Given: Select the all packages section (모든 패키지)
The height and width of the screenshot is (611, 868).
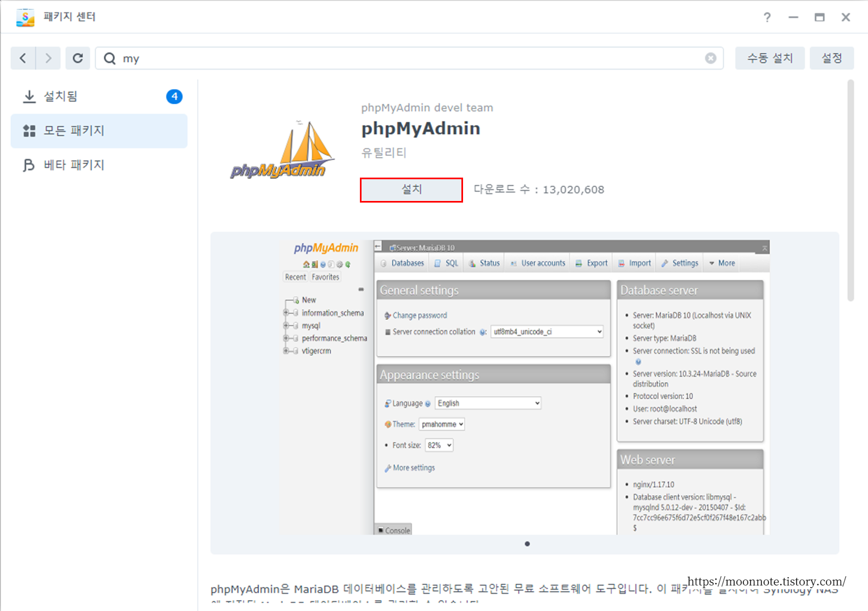Looking at the screenshot, I should click(99, 131).
